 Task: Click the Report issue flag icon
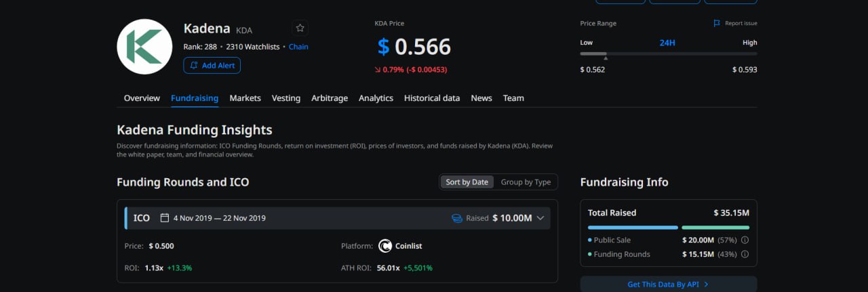tap(717, 23)
